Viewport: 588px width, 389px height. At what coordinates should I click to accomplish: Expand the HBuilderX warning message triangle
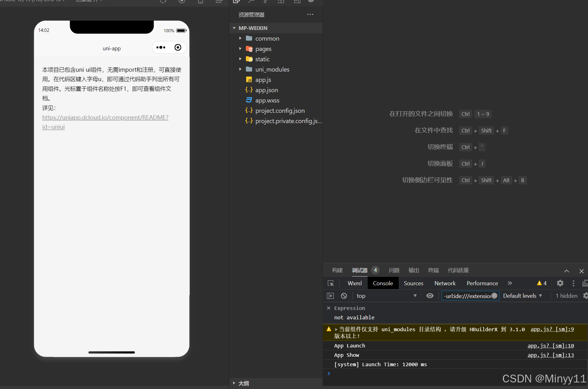pyautogui.click(x=336, y=329)
